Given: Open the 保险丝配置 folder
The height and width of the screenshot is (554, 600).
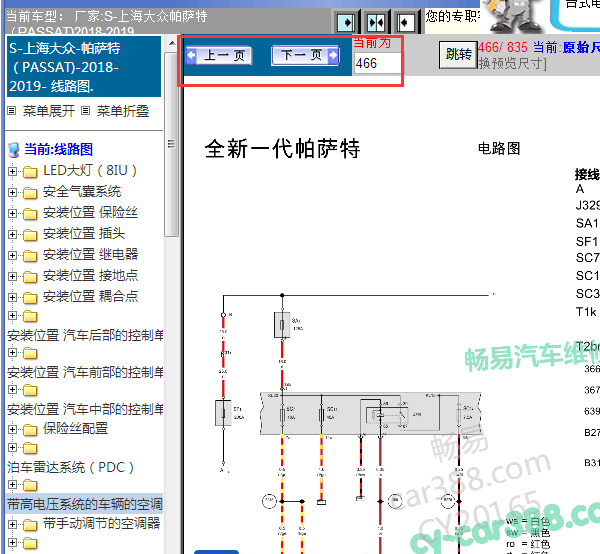Looking at the screenshot, I should 75,429.
